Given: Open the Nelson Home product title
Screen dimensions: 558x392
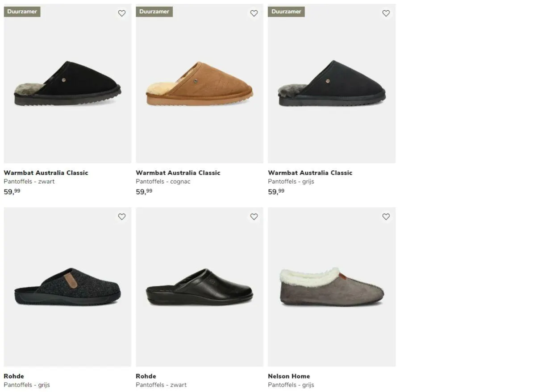Looking at the screenshot, I should 289,376.
